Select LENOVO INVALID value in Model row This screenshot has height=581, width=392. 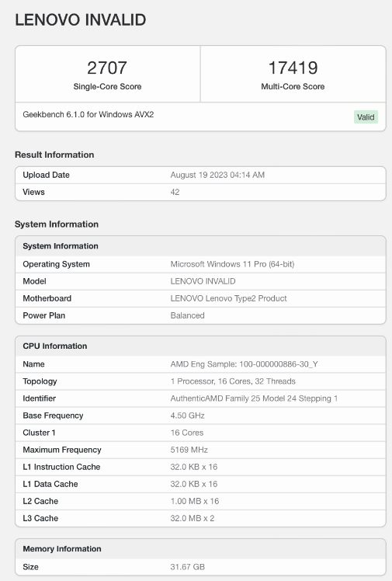[203, 281]
